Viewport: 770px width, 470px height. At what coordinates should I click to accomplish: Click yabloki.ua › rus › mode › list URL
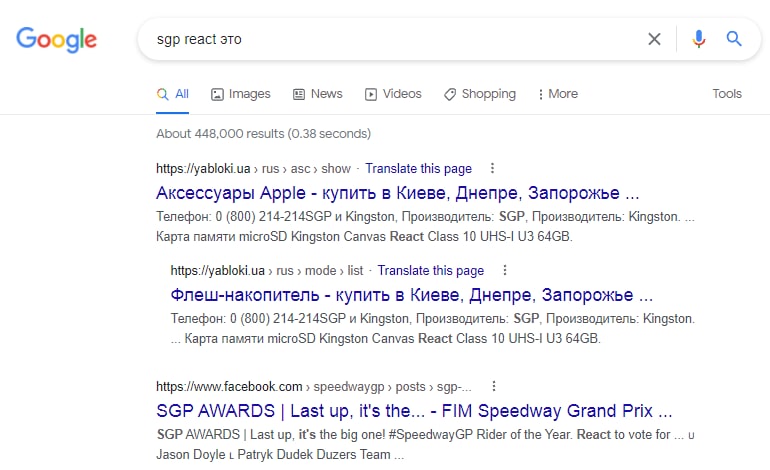[x=267, y=271]
